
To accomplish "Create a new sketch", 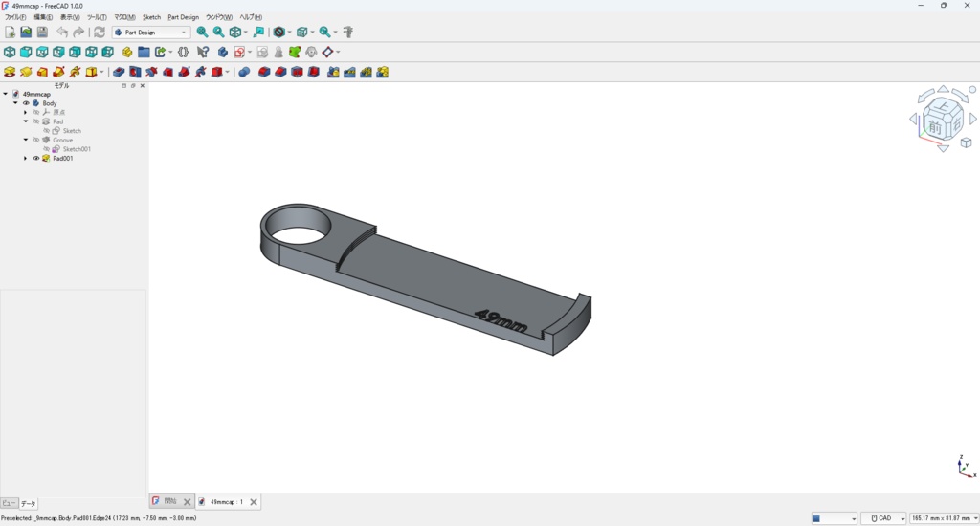I will (239, 52).
